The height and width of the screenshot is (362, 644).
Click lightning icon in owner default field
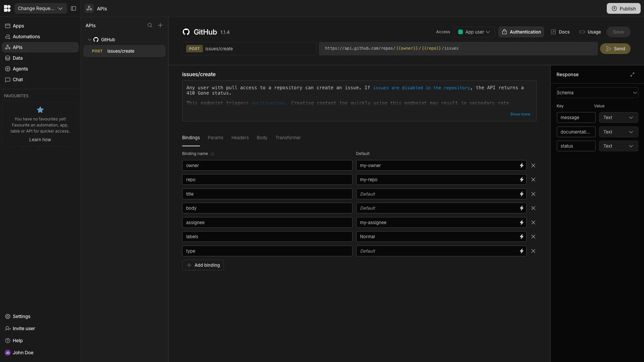[522, 165]
